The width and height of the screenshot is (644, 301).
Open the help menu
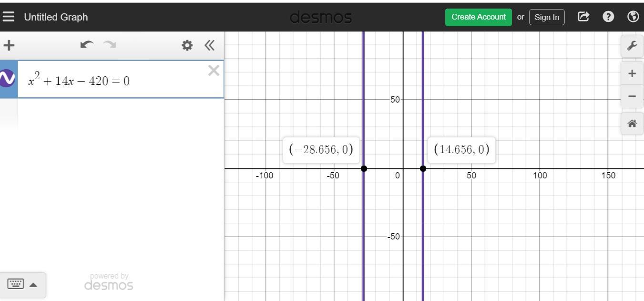[x=608, y=17]
